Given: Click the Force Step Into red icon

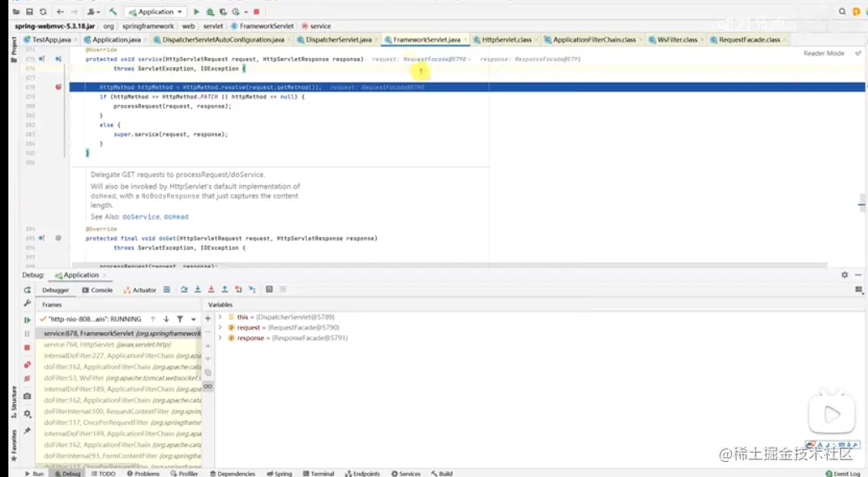Looking at the screenshot, I should tap(211, 289).
